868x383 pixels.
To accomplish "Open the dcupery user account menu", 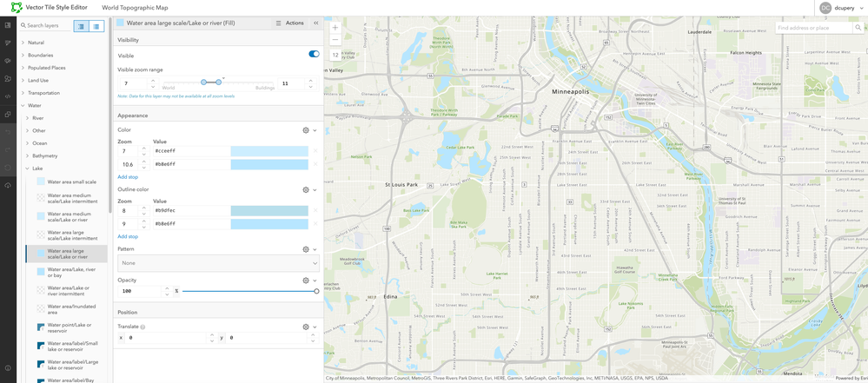I will 841,8.
